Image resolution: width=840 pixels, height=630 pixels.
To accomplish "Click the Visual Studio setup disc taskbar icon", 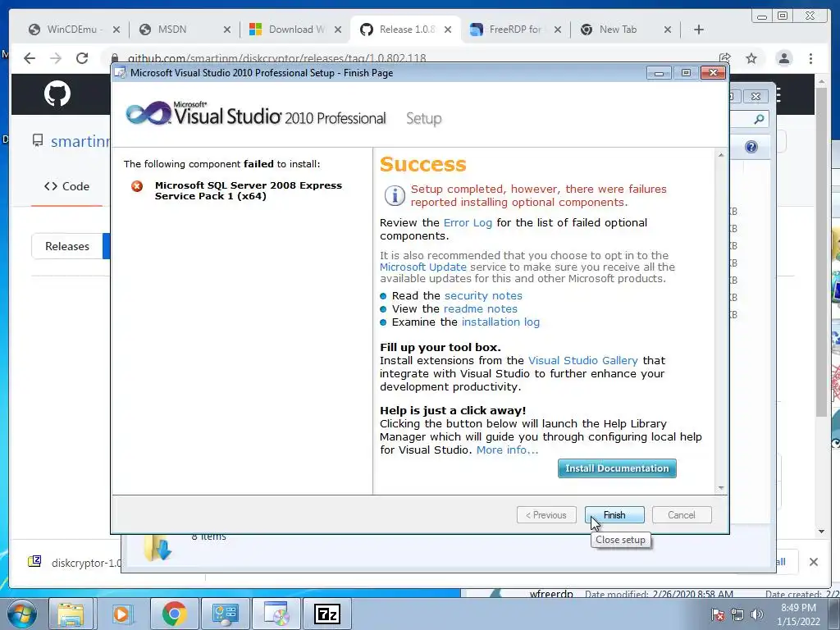I will [x=276, y=614].
